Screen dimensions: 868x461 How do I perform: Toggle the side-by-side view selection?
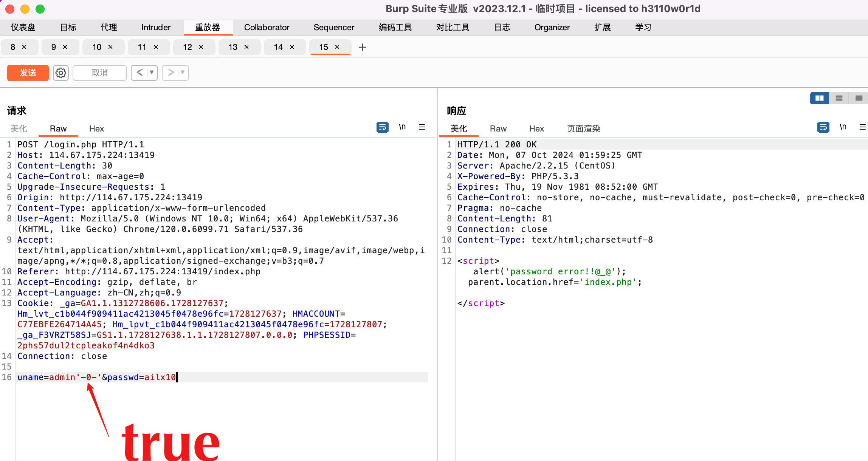pos(819,98)
